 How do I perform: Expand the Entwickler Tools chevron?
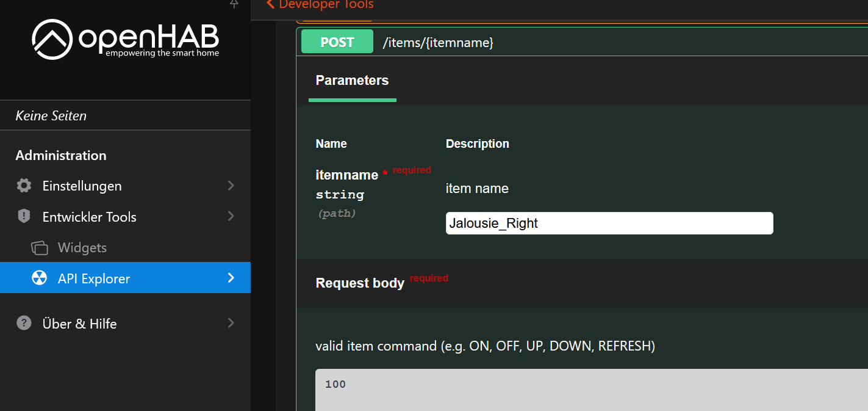[x=231, y=216]
